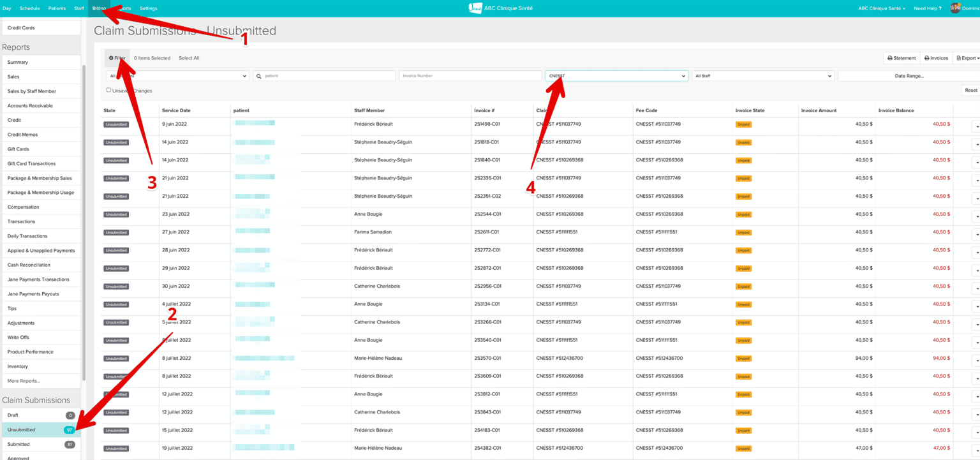
Task: Open the Jane Payments Payouts report
Action: pyautogui.click(x=41, y=294)
